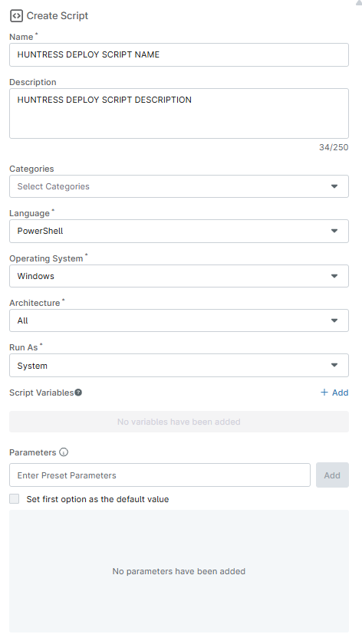
Task: Click the Enter Preset Parameters input
Action: pyautogui.click(x=160, y=475)
